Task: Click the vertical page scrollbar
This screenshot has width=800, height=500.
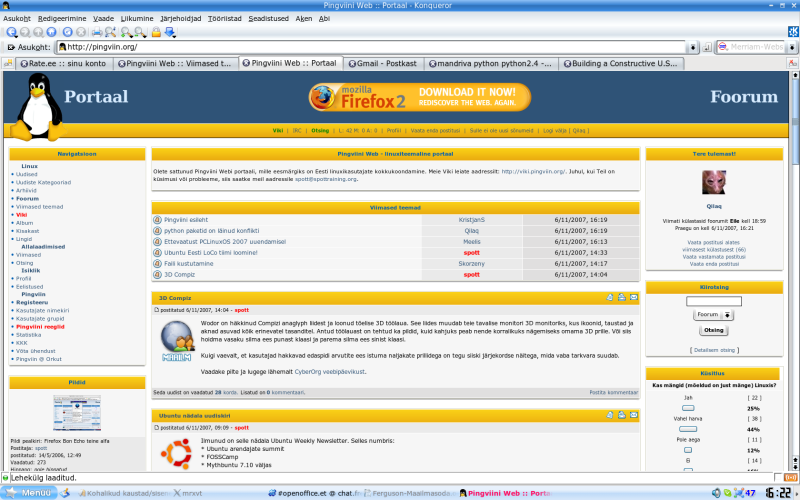Action: pyautogui.click(x=795, y=270)
